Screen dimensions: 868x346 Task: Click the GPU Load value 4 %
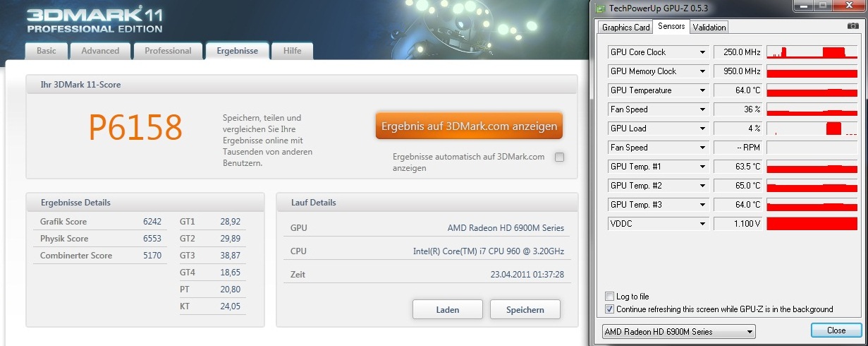coord(738,129)
